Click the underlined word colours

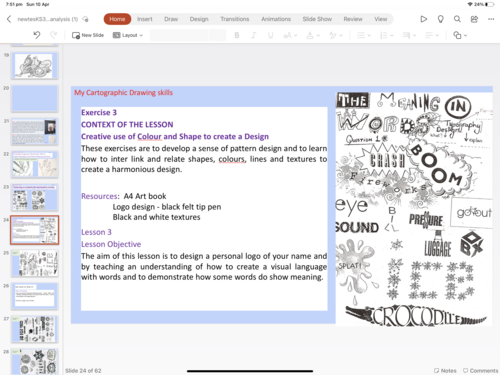(x=232, y=159)
